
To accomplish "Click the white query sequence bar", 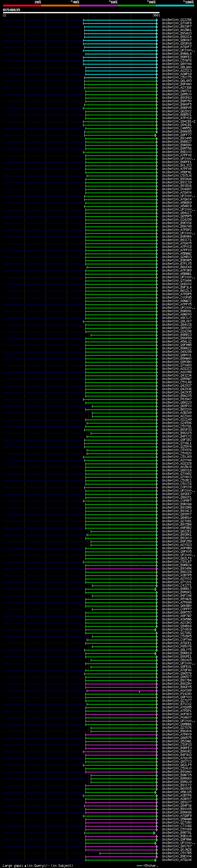I will [81, 13].
